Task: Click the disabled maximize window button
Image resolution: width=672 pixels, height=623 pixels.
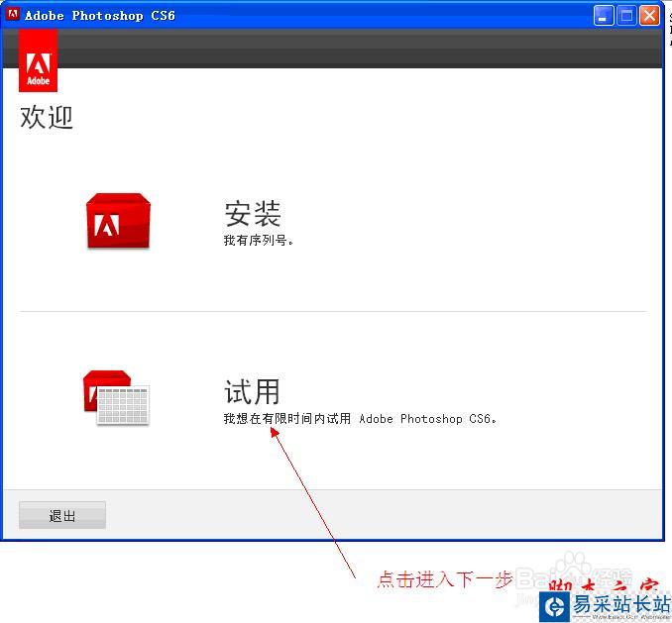Action: tap(626, 16)
